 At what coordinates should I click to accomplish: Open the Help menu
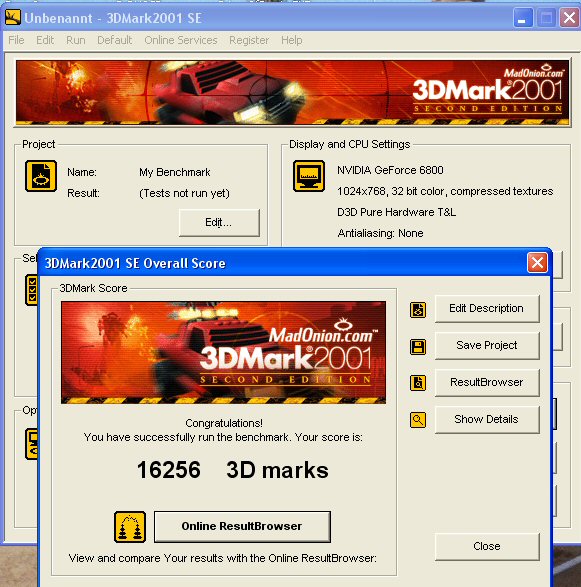click(292, 40)
